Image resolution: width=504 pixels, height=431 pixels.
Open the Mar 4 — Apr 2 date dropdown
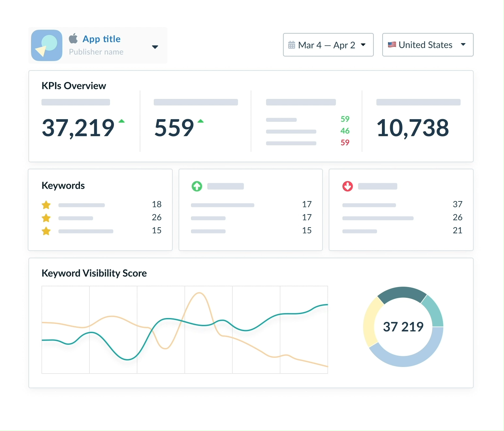[x=328, y=45]
